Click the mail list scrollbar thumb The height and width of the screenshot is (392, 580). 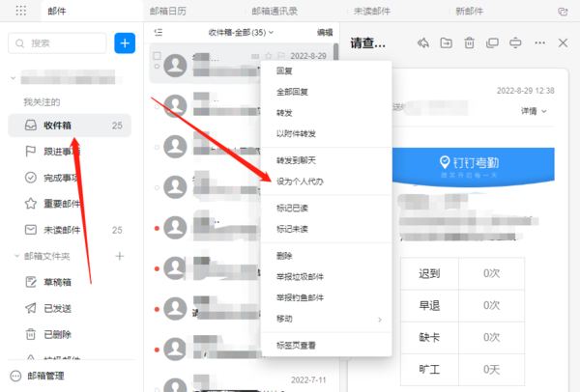coord(335,52)
